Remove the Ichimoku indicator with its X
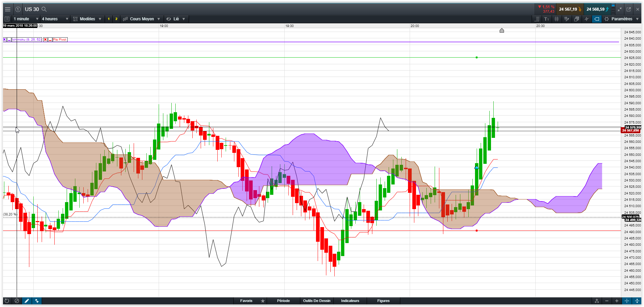The height and width of the screenshot is (307, 644). (x=5, y=40)
